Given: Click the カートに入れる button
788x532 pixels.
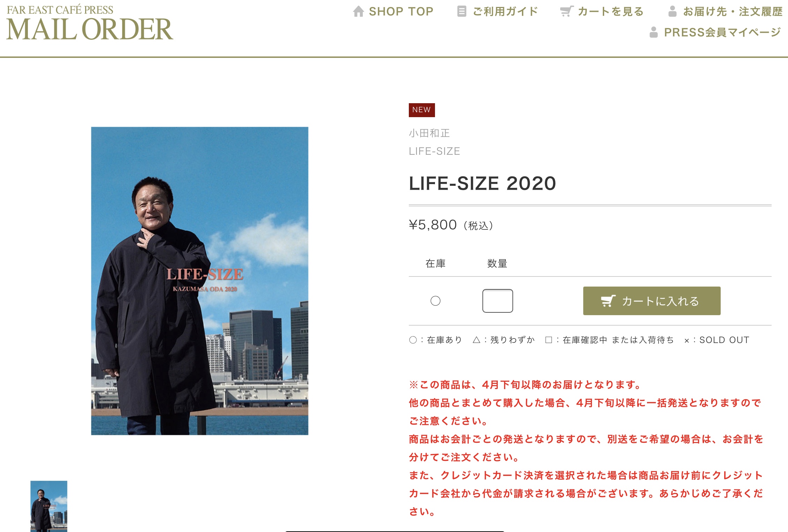Looking at the screenshot, I should [x=652, y=301].
